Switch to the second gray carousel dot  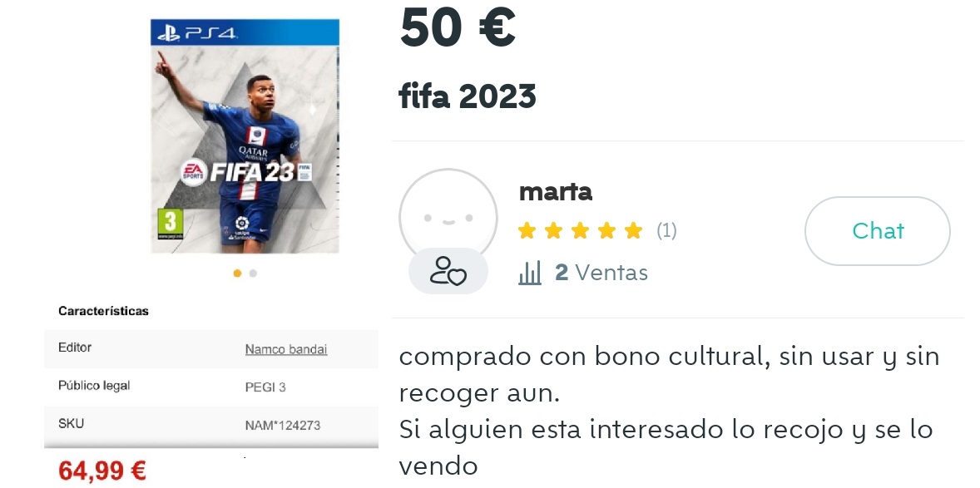253,273
